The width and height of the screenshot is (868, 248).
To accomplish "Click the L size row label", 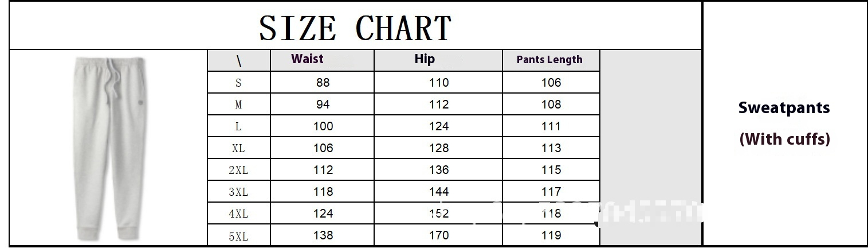I will point(238,127).
